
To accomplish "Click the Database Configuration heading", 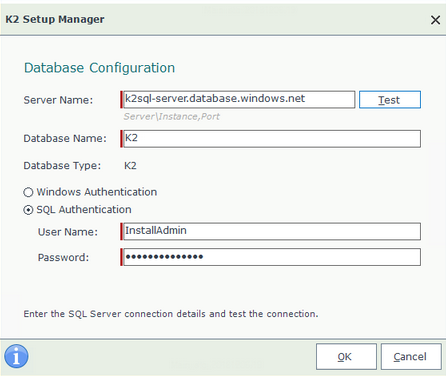I will tap(99, 68).
